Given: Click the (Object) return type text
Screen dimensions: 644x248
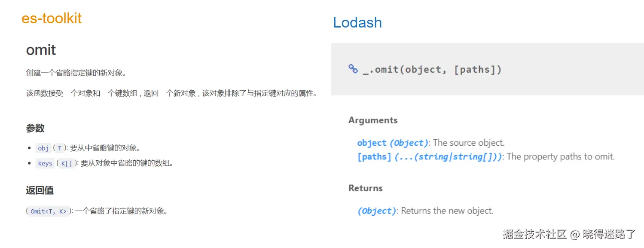Looking at the screenshot, I should (376, 211).
